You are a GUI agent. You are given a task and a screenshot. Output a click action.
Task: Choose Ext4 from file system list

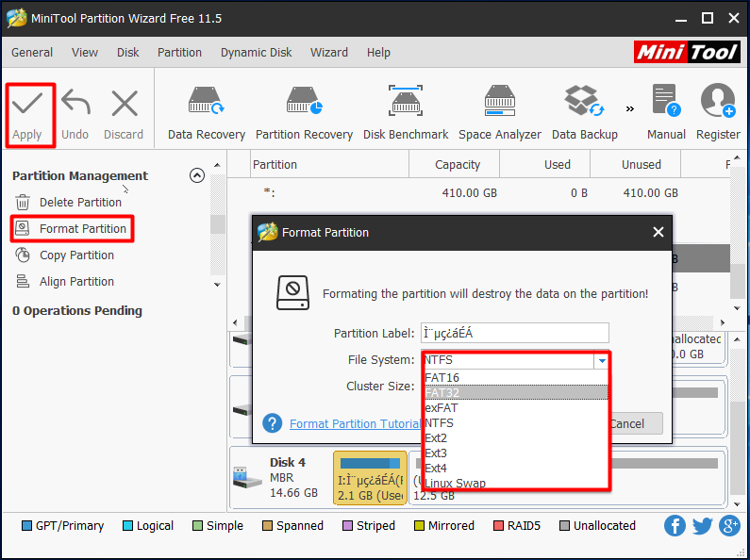(x=516, y=469)
